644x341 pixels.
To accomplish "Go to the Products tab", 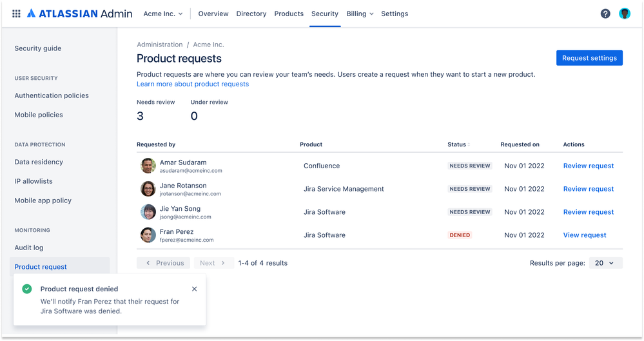I will click(289, 14).
